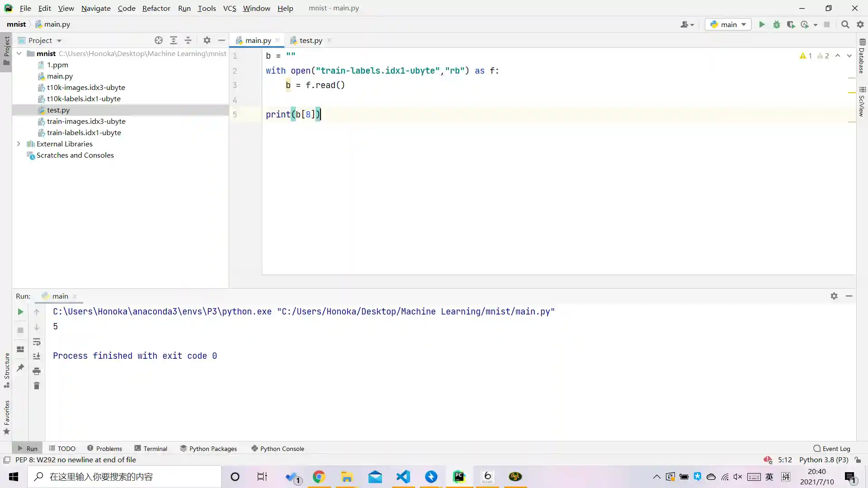Restore layout icon in Run panel
This screenshot has height=488, width=868.
tap(20, 349)
